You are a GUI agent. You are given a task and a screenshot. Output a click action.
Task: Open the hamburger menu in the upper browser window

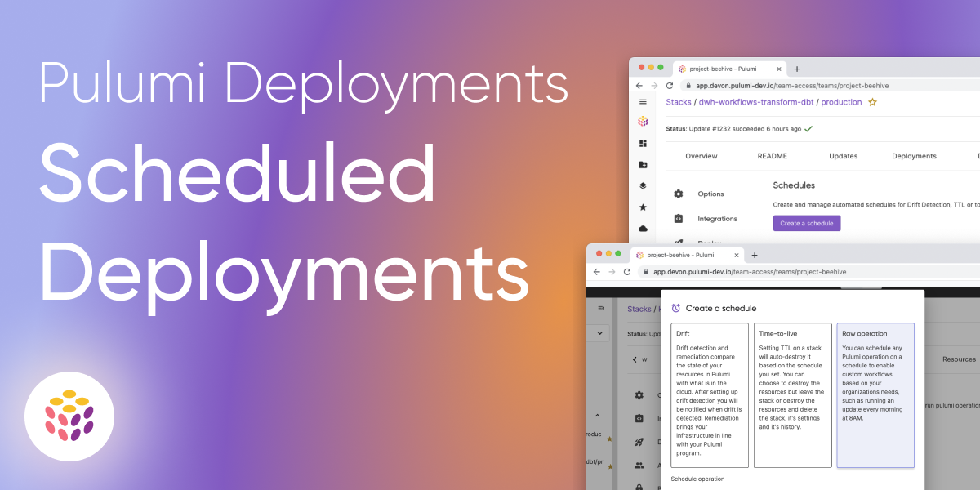point(643,102)
